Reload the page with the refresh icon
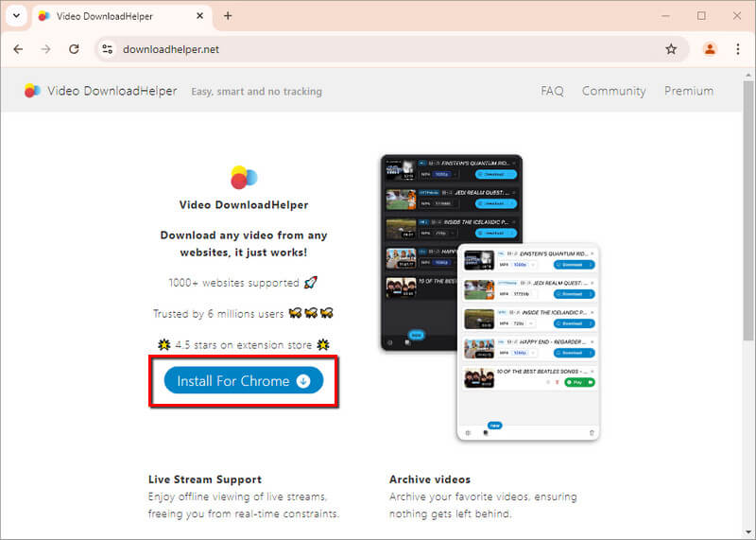This screenshot has width=756, height=540. (74, 49)
